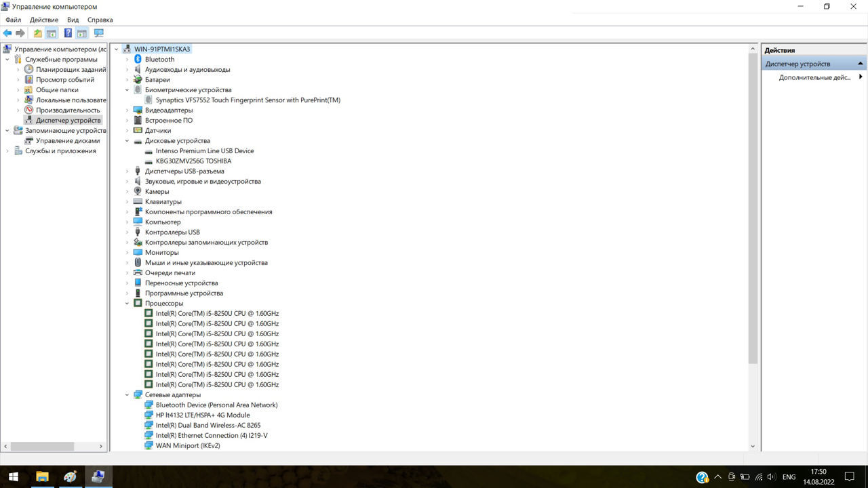Click the Back arrow in the toolbar
Viewport: 868px width, 488px height.
[7, 33]
